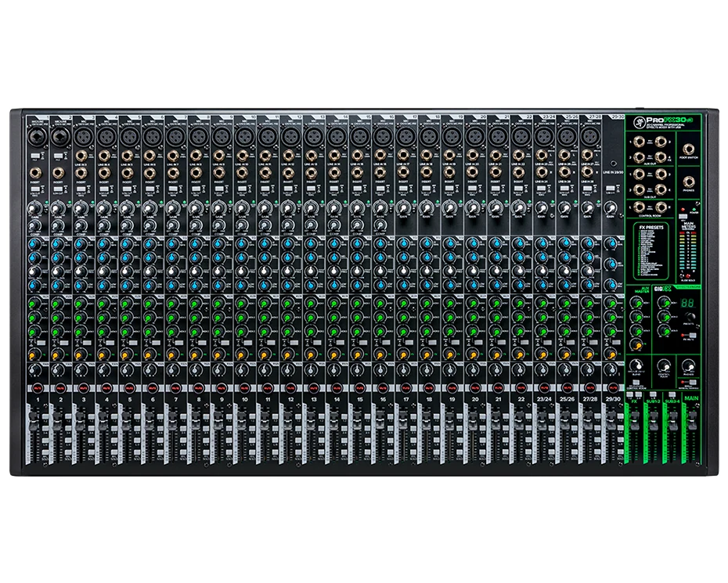This screenshot has height=583, width=728.
Task: Click the Phones output jack
Action: pyautogui.click(x=689, y=182)
